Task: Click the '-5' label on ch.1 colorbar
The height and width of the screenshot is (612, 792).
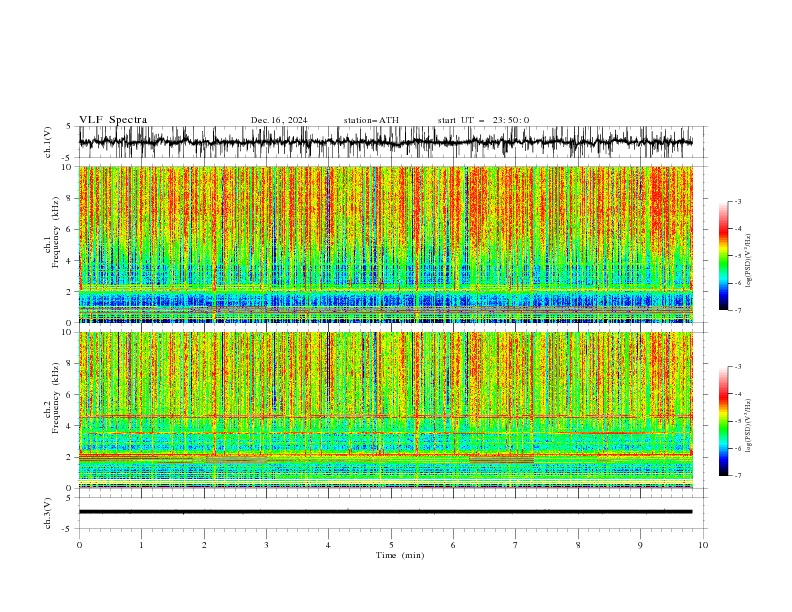Action: (737, 256)
